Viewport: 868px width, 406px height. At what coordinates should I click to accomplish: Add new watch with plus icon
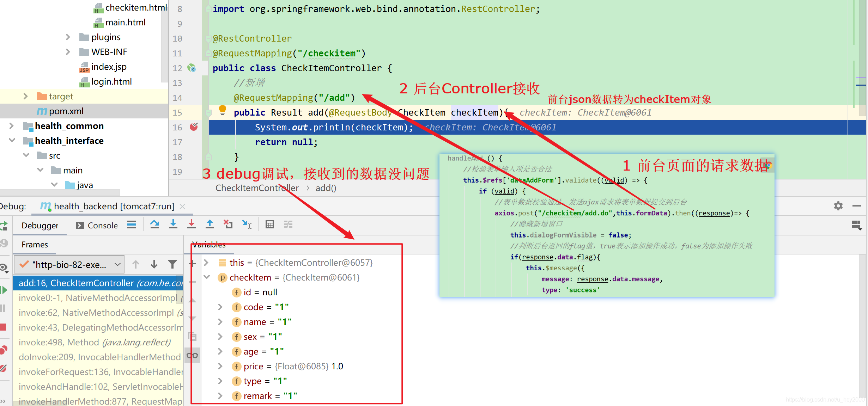tap(192, 263)
